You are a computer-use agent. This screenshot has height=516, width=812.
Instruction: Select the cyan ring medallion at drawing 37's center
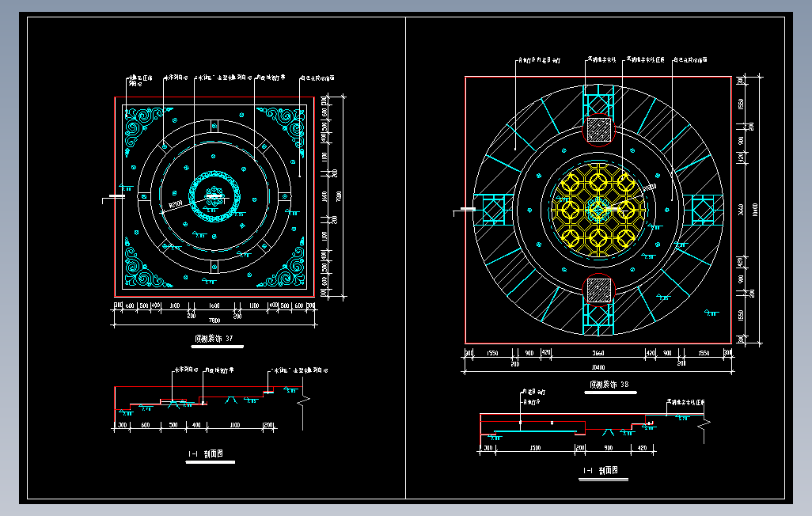click(214, 196)
